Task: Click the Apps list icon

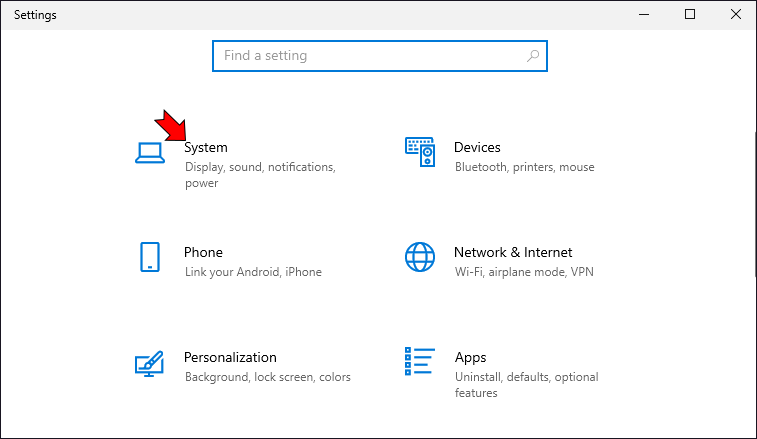Action: tap(420, 362)
